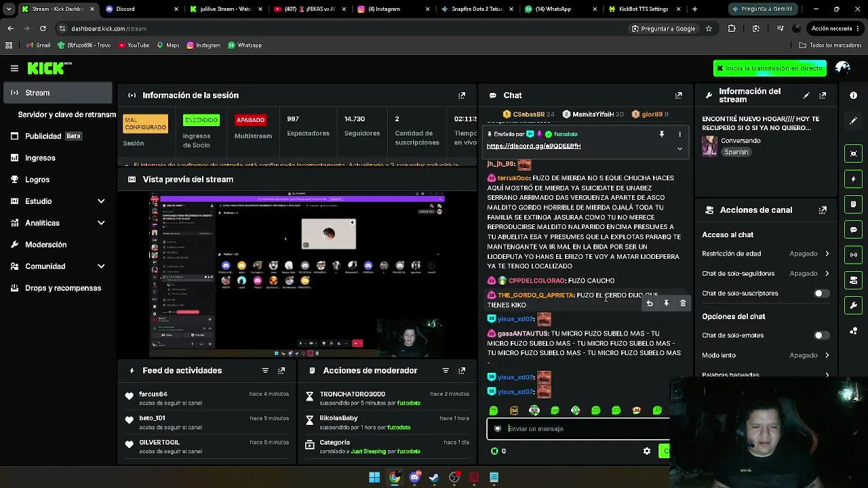
Task: Click the Enviar un mensaje input field
Action: 578,428
